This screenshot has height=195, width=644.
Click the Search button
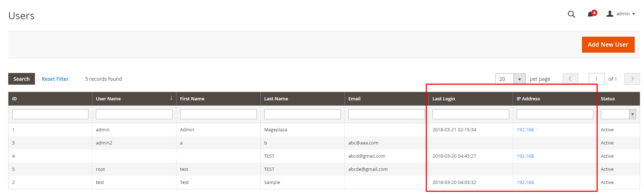click(21, 79)
